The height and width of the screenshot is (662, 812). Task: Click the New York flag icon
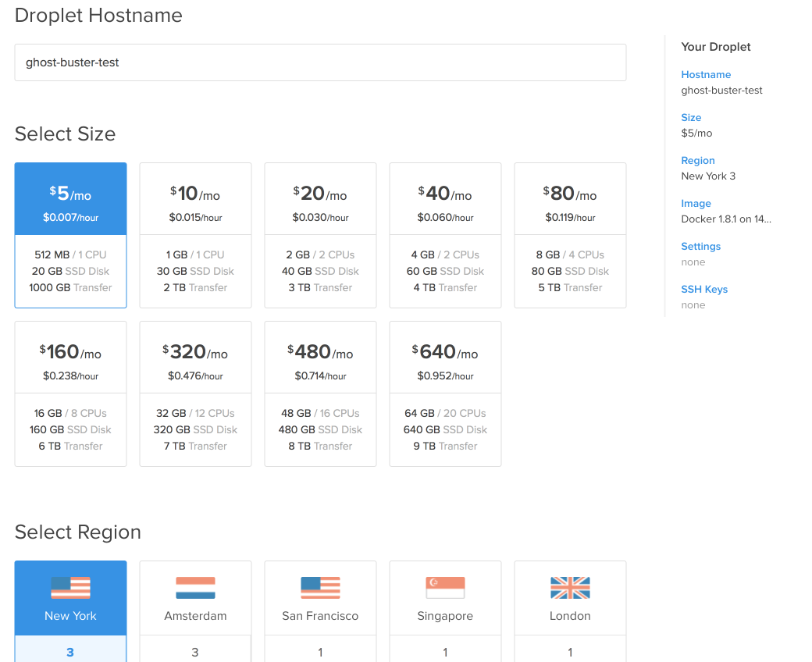point(70,588)
